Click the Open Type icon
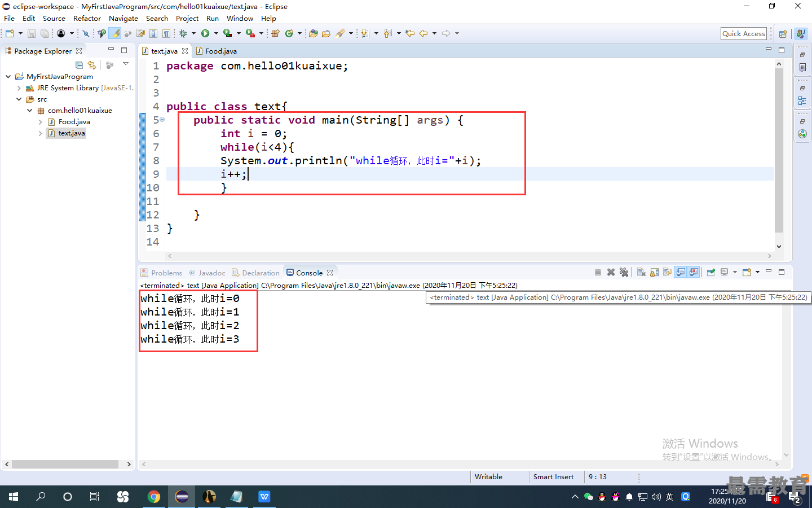Viewport: 812px width, 508px height. [313, 33]
